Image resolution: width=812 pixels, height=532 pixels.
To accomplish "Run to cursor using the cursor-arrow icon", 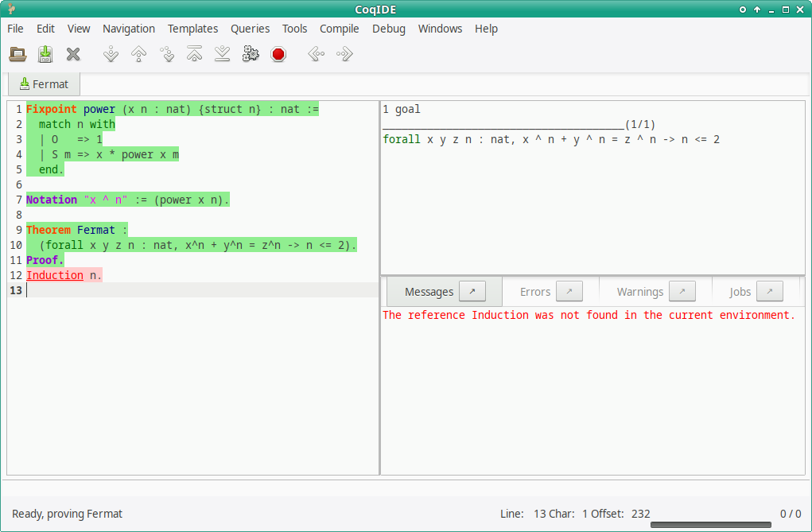I will click(166, 53).
